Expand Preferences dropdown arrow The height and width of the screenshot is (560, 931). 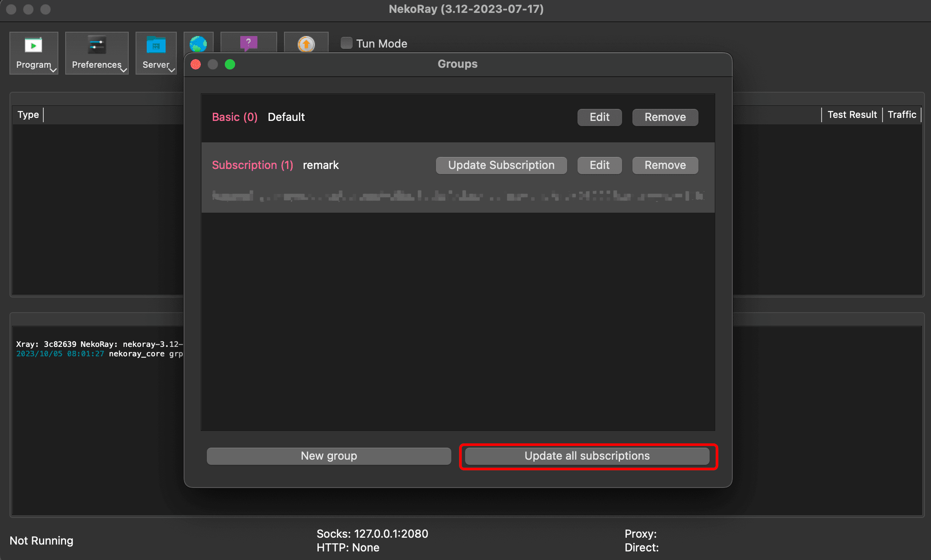124,70
